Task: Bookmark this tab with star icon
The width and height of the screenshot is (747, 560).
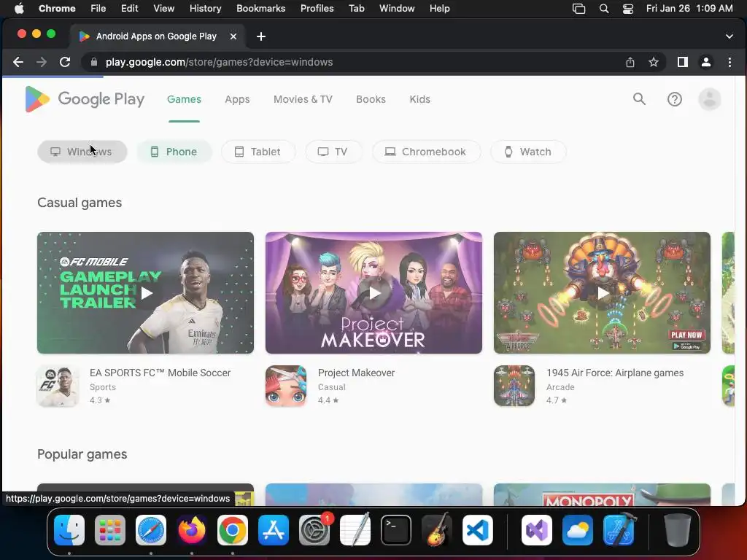Action: pos(654,62)
